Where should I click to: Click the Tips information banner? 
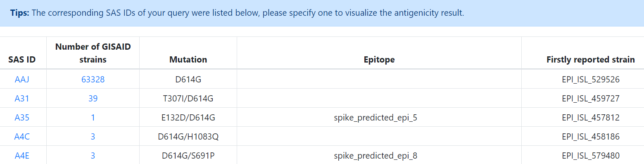pyautogui.click(x=322, y=13)
